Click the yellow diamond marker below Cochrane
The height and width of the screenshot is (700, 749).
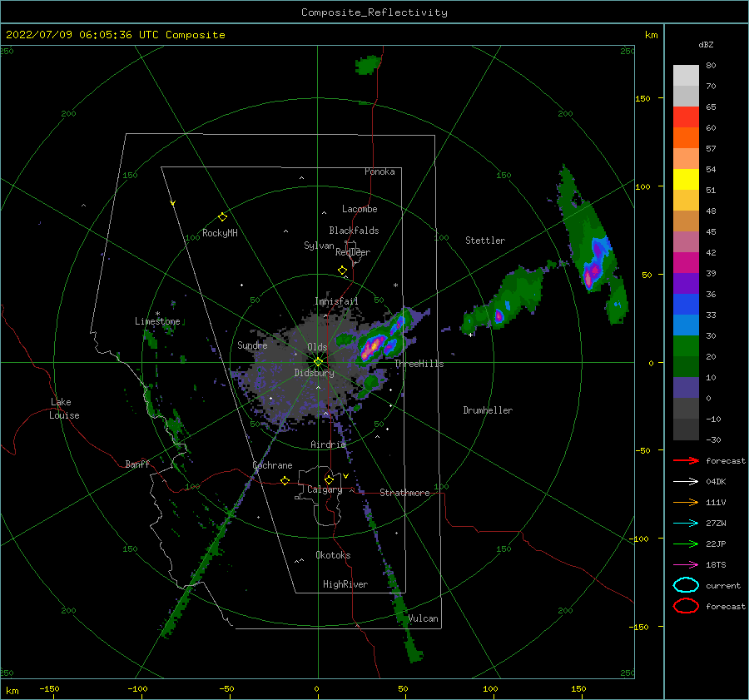click(285, 481)
